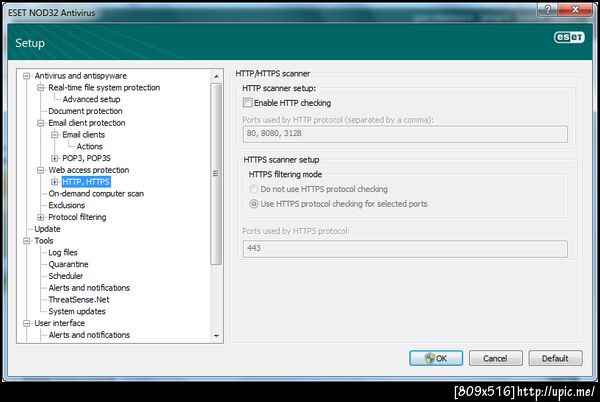Screen dimensions: 600x402
Task: Select the HTTP, HTTPS tree item
Action: 86,182
